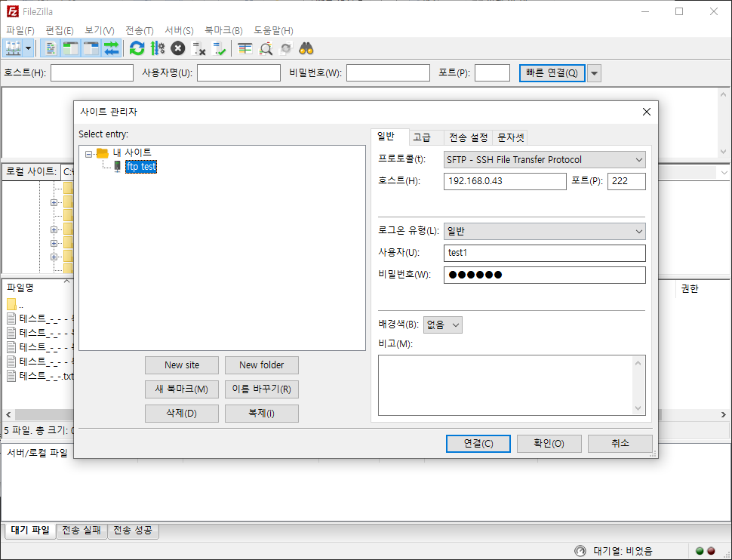732x560 pixels.
Task: Open the 프로토콜 SFTP dropdown
Action: 544,160
